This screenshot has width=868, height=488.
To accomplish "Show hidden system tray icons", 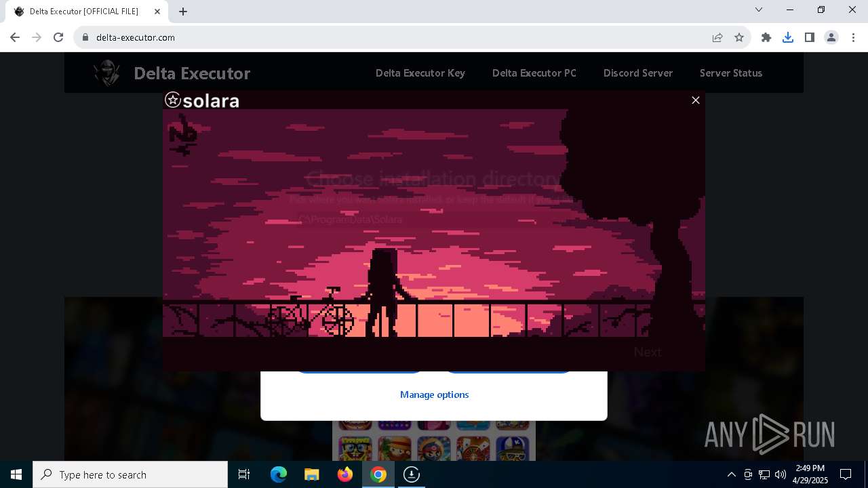I will [731, 474].
